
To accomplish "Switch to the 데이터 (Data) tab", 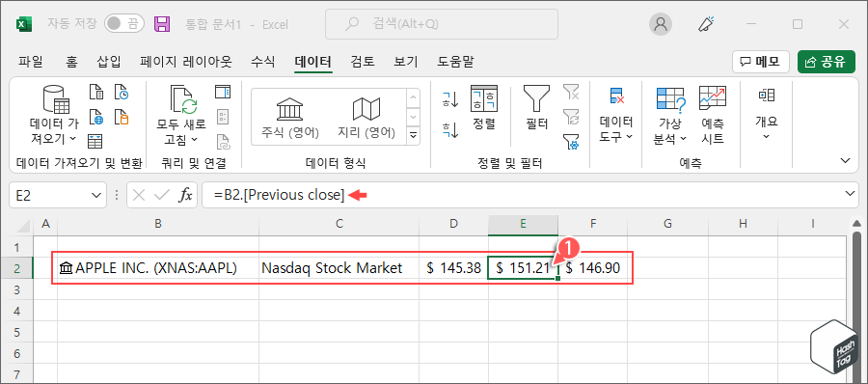I will click(x=312, y=61).
